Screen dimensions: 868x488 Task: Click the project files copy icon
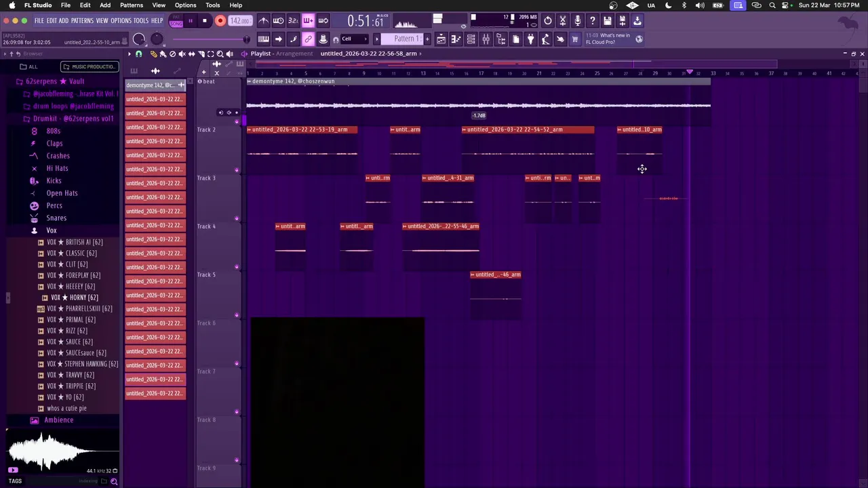516,39
